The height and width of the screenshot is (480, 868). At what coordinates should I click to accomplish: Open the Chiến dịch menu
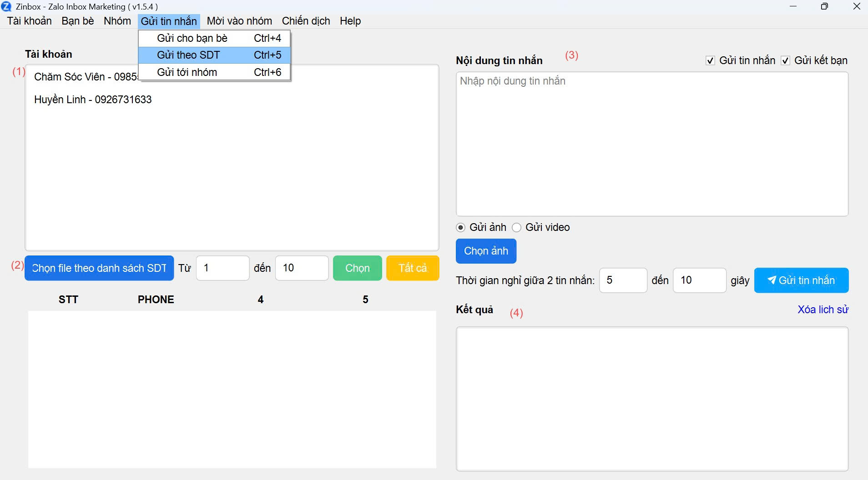tap(306, 21)
